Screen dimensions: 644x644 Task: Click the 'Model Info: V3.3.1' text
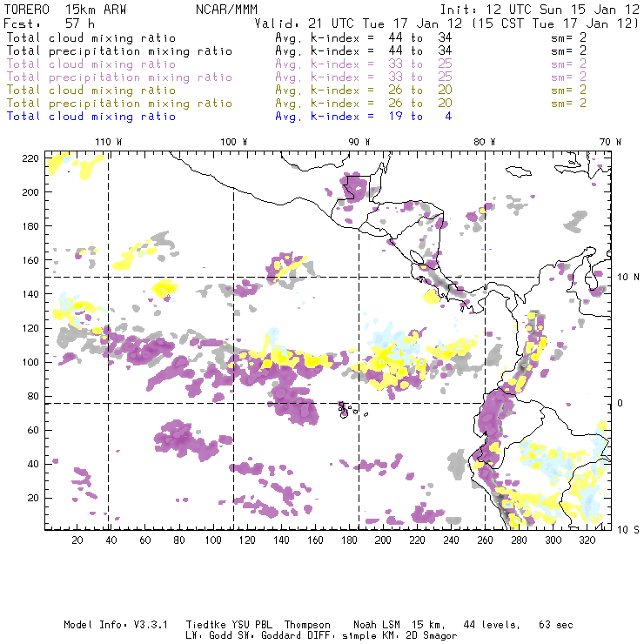pyautogui.click(x=116, y=625)
